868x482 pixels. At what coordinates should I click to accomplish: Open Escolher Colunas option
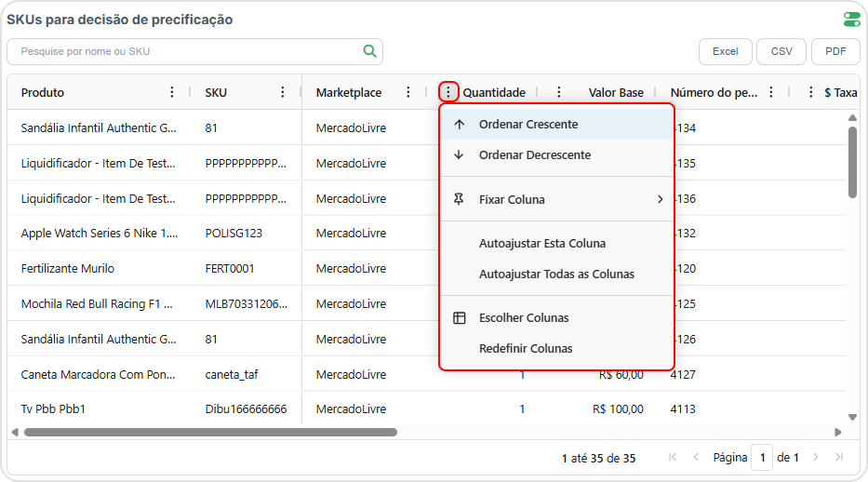click(x=556, y=317)
